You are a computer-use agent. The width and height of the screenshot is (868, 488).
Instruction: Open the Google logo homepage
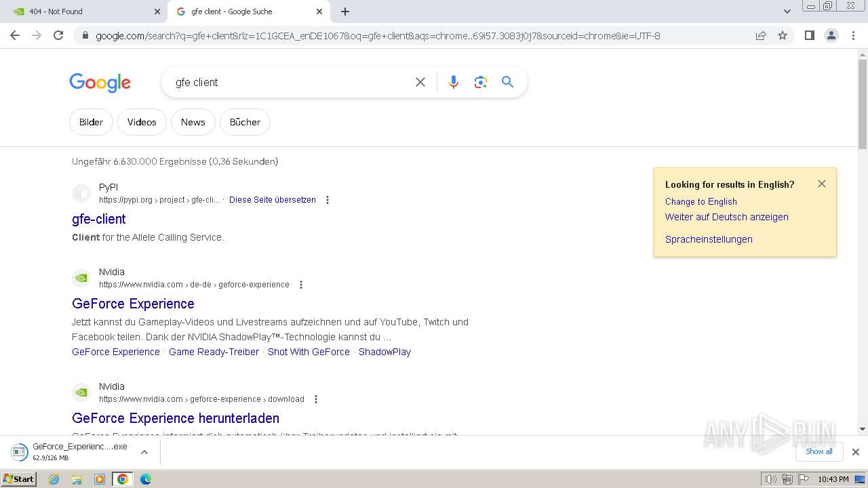[100, 83]
